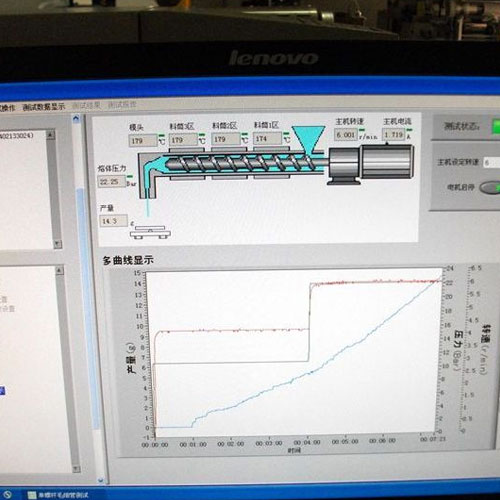500x500 pixels.
Task: Click the 熔体压力 value 22.25
Action: 111,182
